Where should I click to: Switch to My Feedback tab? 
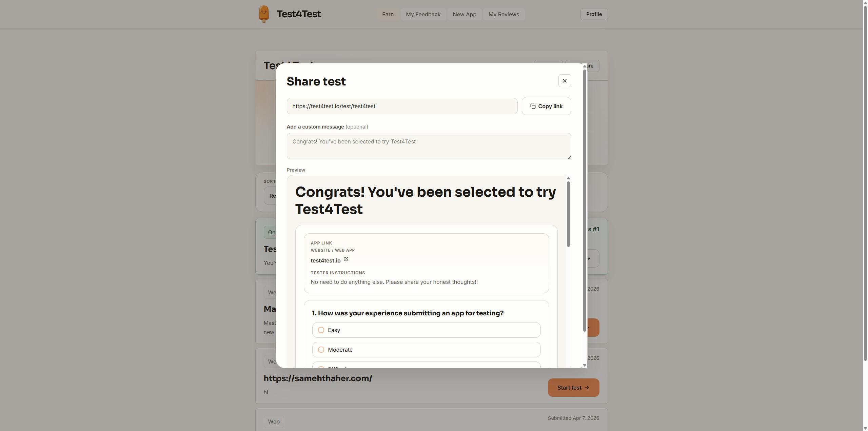[x=423, y=14]
